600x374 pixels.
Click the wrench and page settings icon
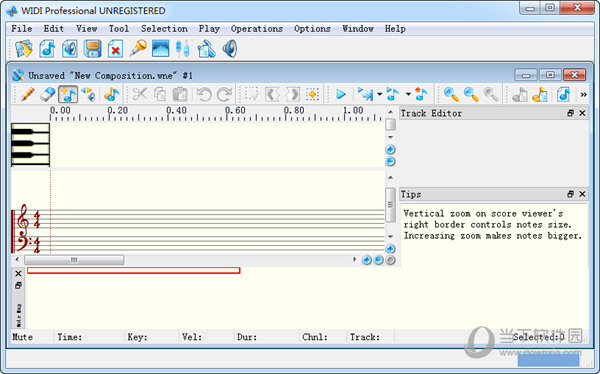tap(207, 49)
